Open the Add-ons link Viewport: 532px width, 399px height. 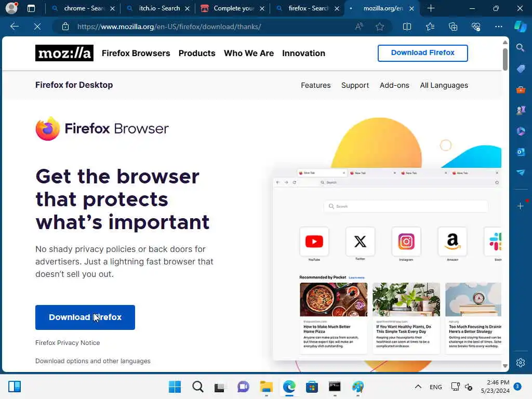(x=394, y=85)
